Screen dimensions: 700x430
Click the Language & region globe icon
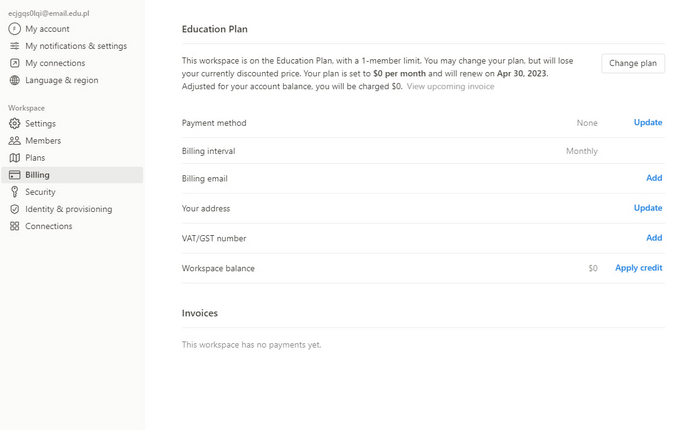coord(14,80)
